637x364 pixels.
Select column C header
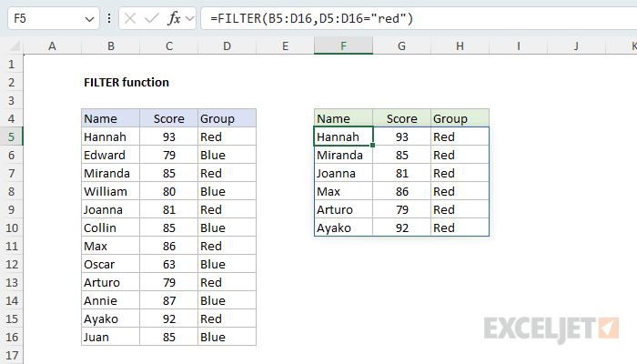coord(169,45)
